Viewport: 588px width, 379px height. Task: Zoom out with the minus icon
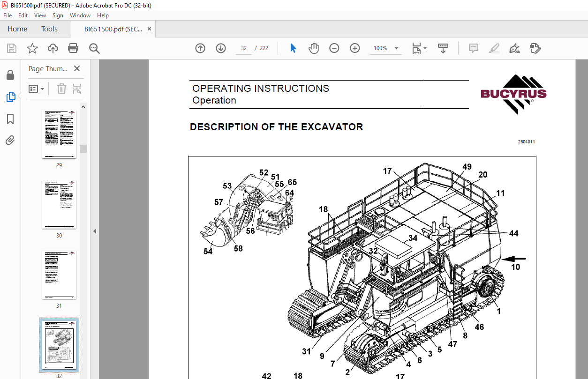point(334,48)
